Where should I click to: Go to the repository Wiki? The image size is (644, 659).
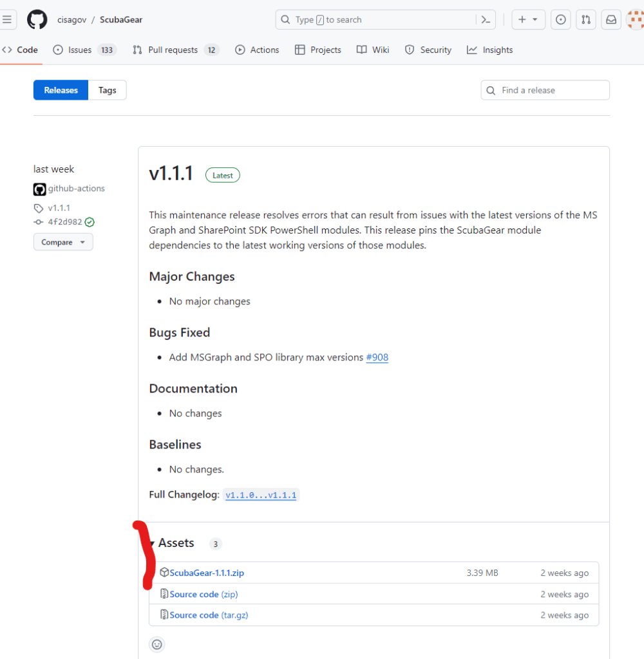[x=372, y=50]
